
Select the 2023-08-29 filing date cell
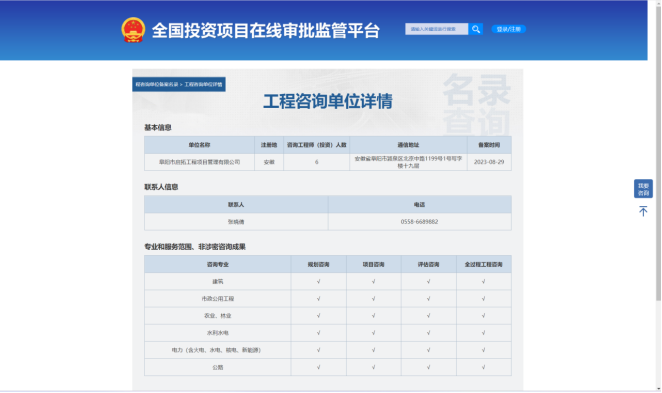[489, 162]
